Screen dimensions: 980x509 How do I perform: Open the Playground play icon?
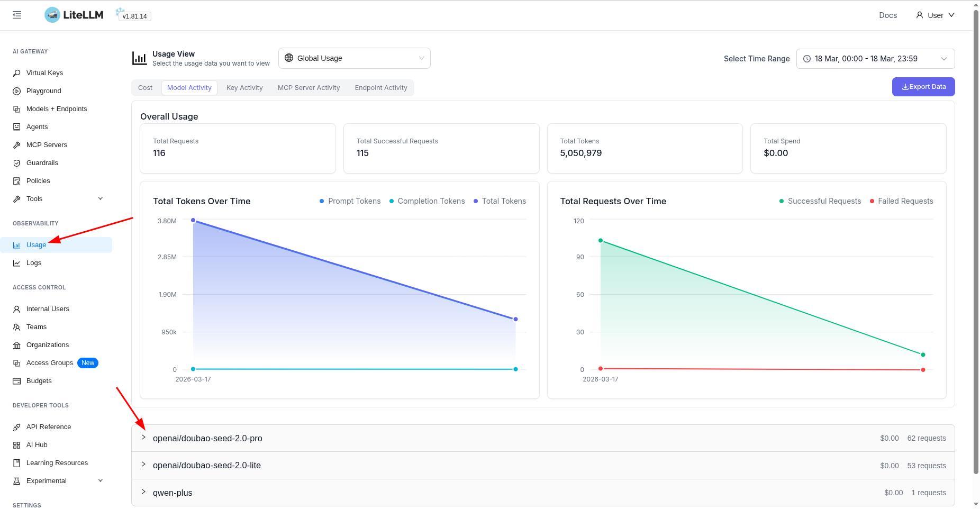[x=16, y=91]
